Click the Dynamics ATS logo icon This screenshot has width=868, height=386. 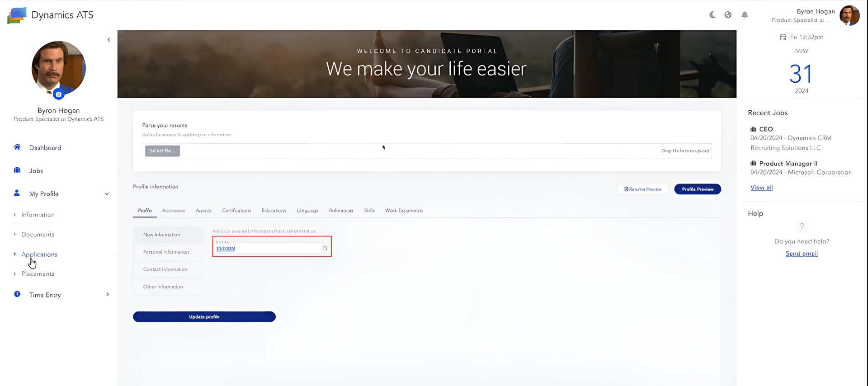17,15
